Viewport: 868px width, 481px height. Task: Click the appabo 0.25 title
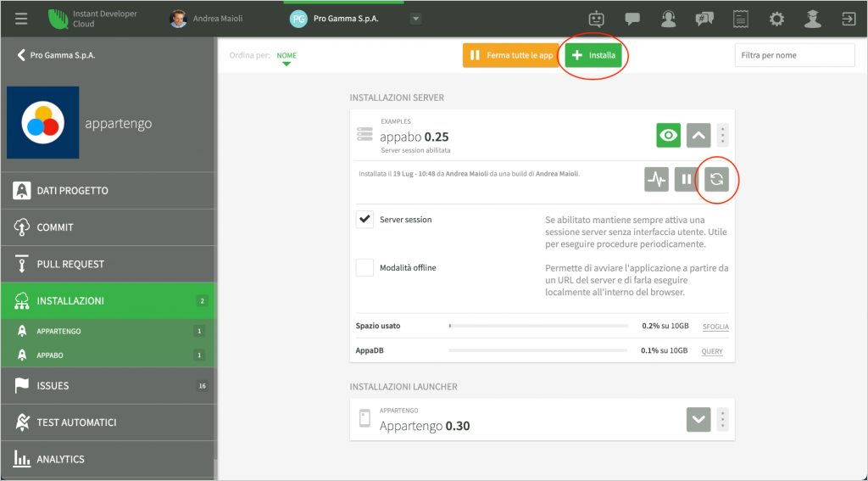[414, 137]
